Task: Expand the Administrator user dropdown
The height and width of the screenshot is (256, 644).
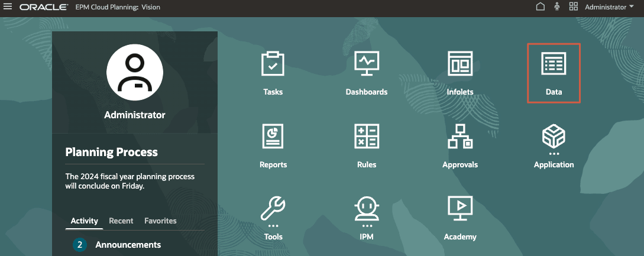Action: 610,7
